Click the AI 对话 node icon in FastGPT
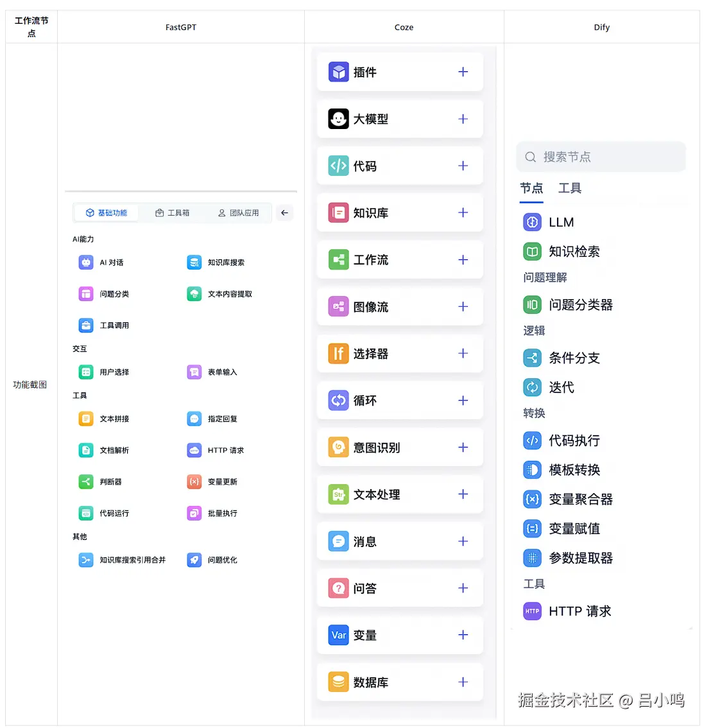704x728 pixels. pyautogui.click(x=86, y=263)
